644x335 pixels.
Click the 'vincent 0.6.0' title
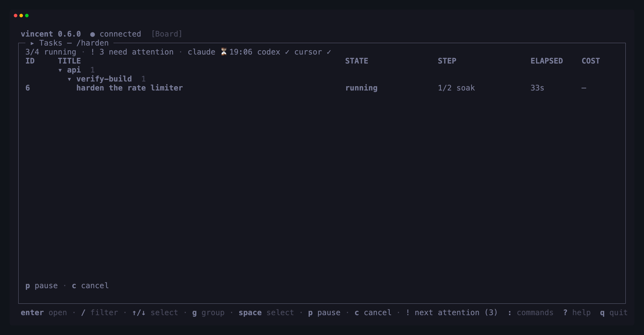(x=51, y=34)
